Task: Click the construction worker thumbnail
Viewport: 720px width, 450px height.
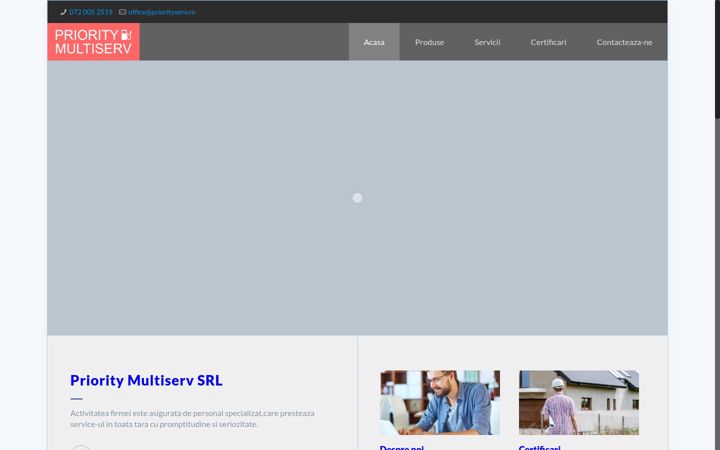Action: (579, 403)
